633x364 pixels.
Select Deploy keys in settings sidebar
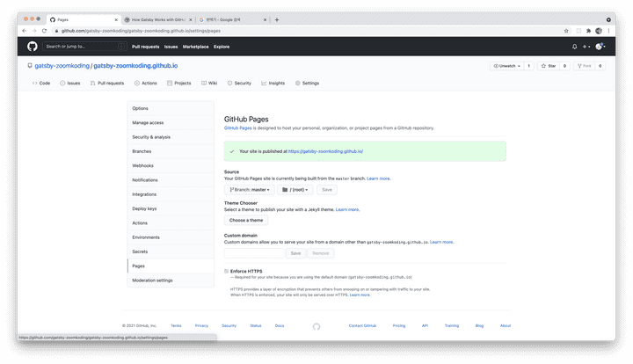click(171, 208)
